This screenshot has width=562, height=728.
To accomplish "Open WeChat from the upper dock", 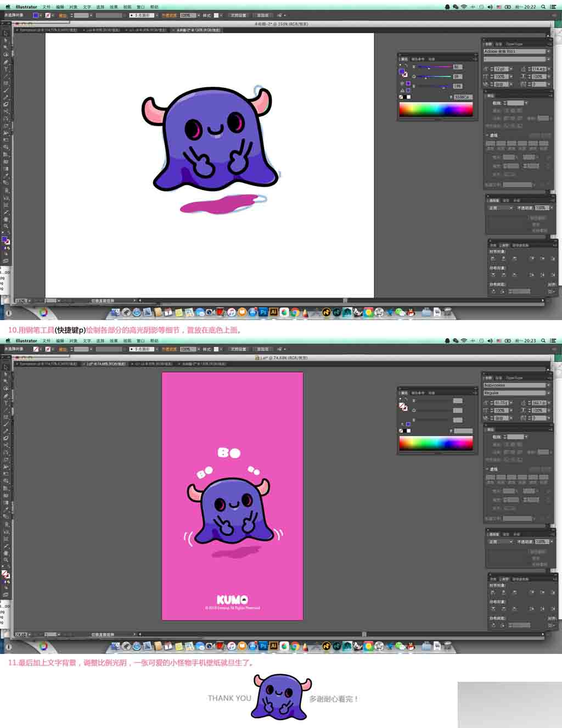I will [400, 312].
